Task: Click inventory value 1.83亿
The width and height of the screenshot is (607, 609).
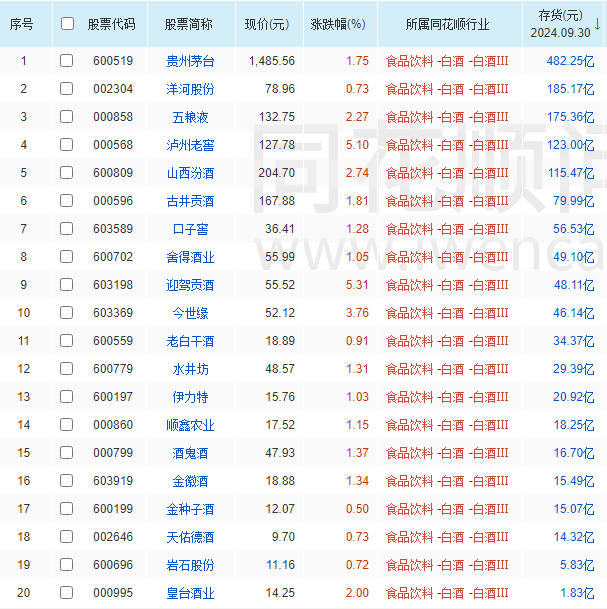Action: click(577, 593)
